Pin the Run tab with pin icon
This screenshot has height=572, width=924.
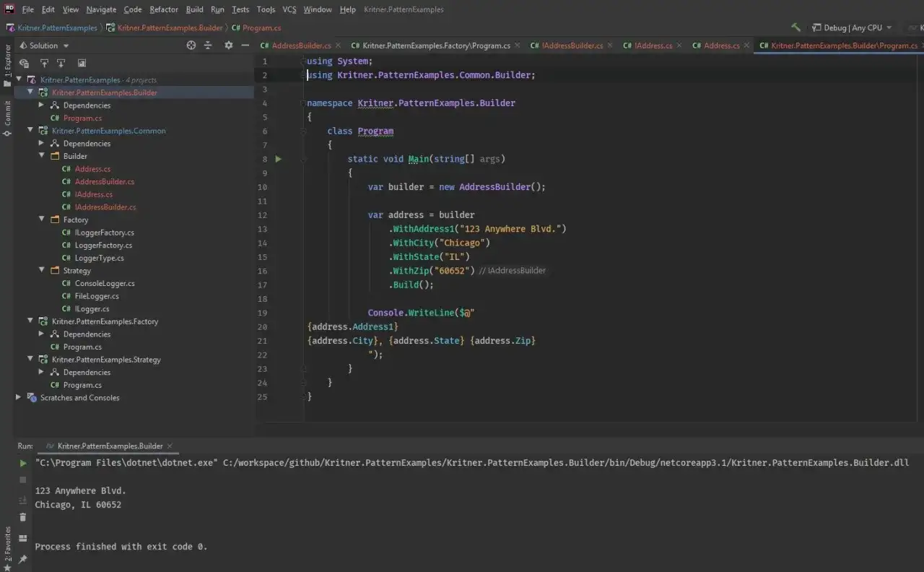[23, 559]
